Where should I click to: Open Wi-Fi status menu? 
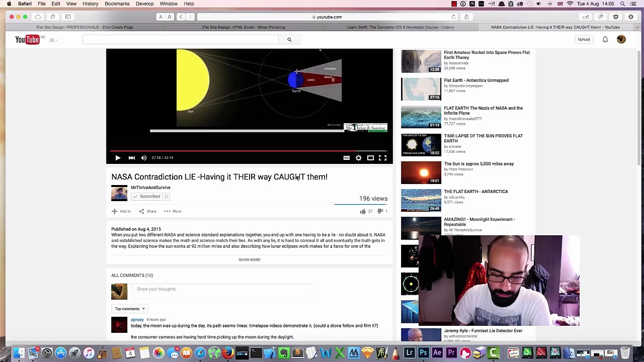pos(570,4)
